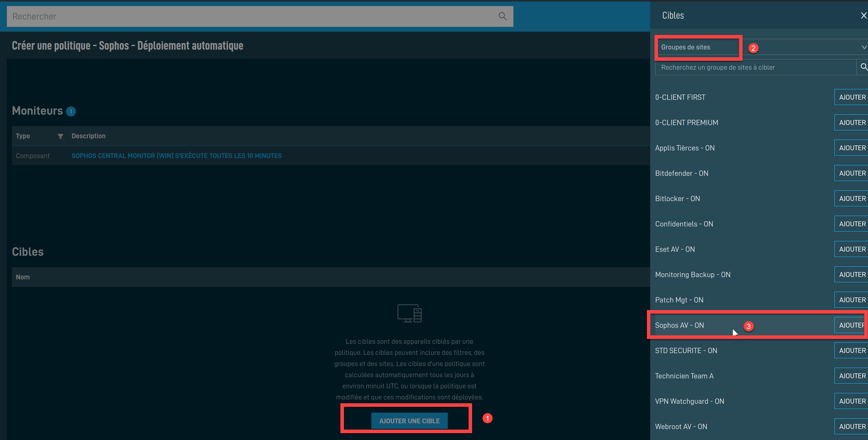Click the Ajouter une cible button

409,421
